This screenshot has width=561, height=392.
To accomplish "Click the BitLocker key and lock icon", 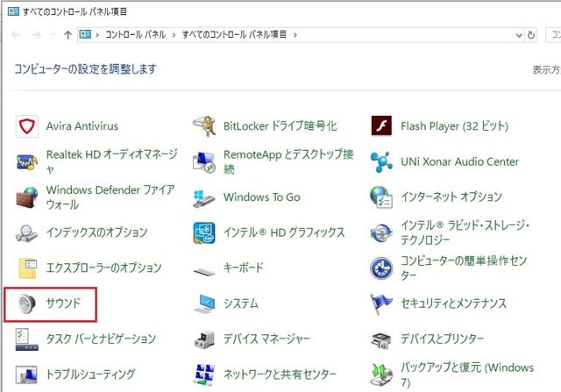I will pyautogui.click(x=204, y=126).
